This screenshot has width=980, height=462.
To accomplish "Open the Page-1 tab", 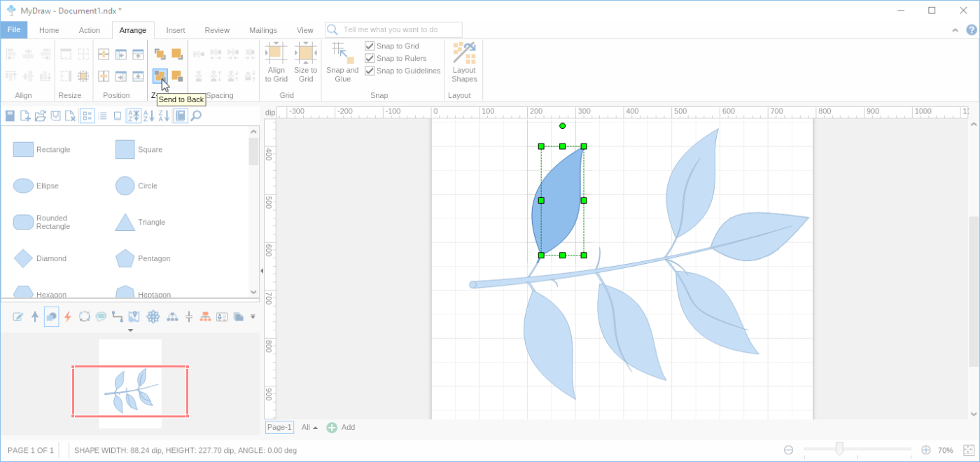I will tap(279, 427).
